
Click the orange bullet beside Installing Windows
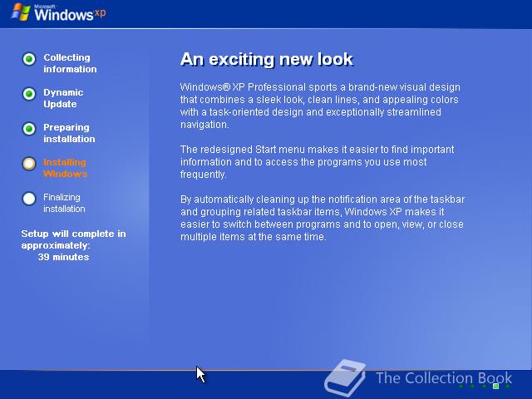[29, 164]
